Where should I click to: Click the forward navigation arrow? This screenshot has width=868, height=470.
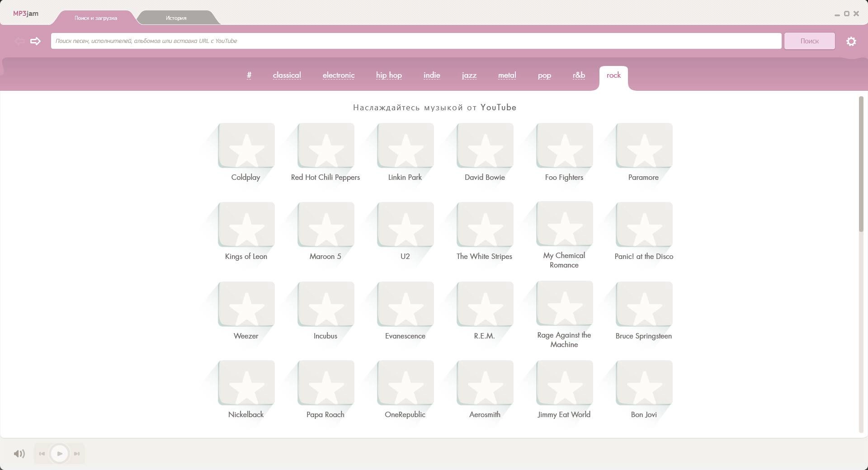click(35, 41)
